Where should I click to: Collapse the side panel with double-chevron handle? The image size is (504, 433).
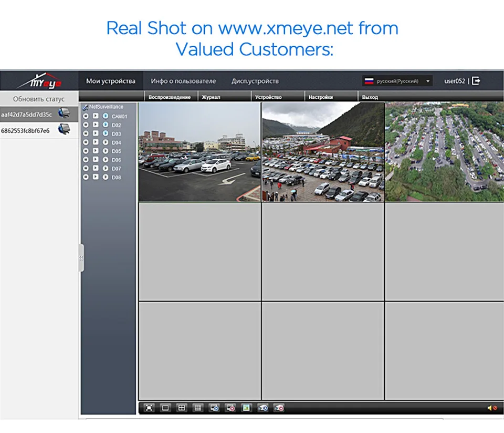pyautogui.click(x=81, y=257)
